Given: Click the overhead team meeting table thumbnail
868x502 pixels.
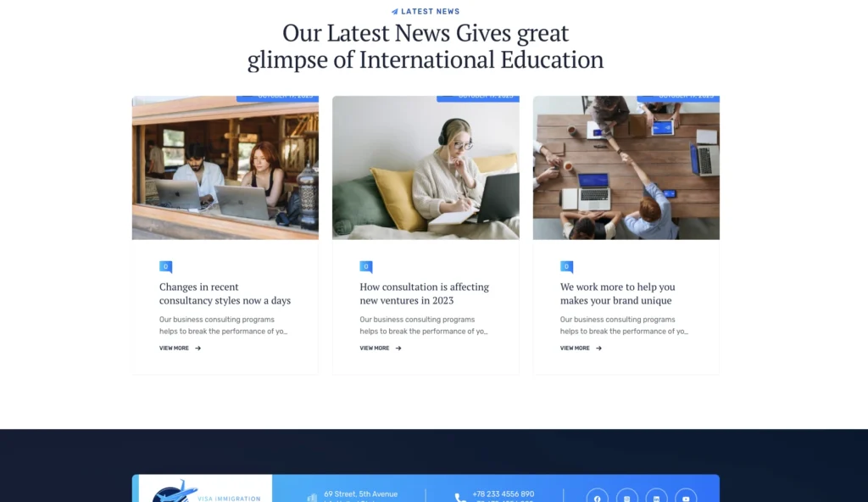Looking at the screenshot, I should pos(626,168).
